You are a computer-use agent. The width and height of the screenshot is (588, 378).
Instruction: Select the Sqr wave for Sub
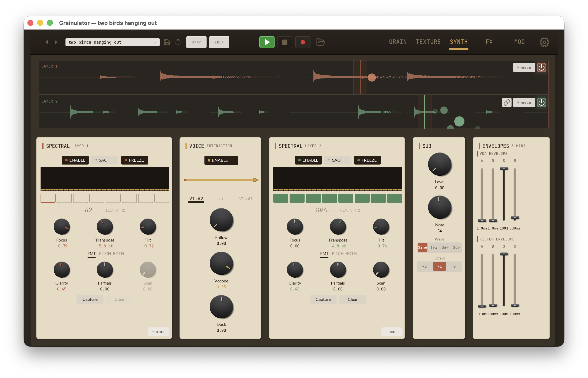pyautogui.click(x=456, y=247)
